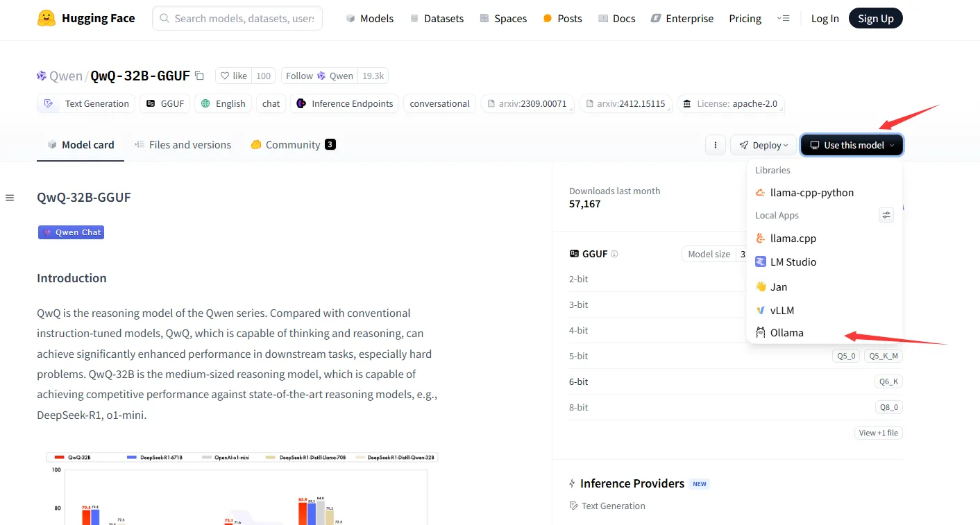Copy model name with the copy icon
The width and height of the screenshot is (980, 525).
199,76
